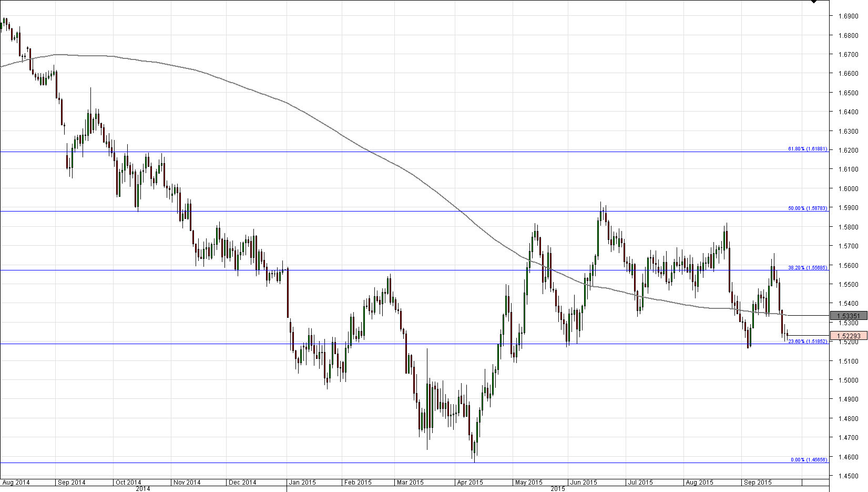Click the 1.5800 price axis label

coord(848,227)
